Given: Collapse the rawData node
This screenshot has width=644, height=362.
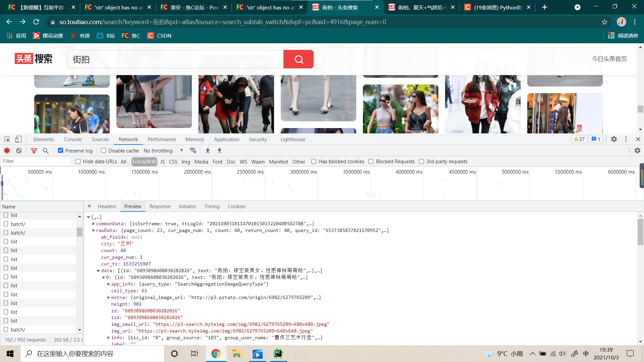Looking at the screenshot, I should 93,230.
